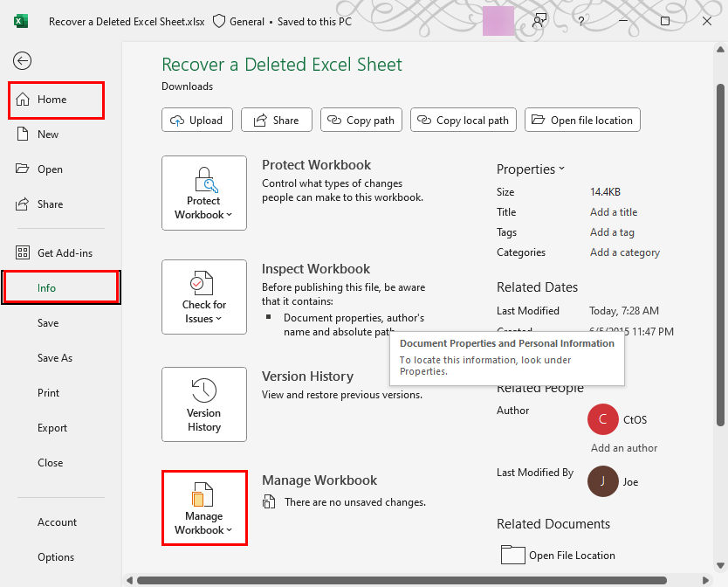
Task: Click the 'Recover a Deleted Excel Sheet' heading
Action: 282,65
